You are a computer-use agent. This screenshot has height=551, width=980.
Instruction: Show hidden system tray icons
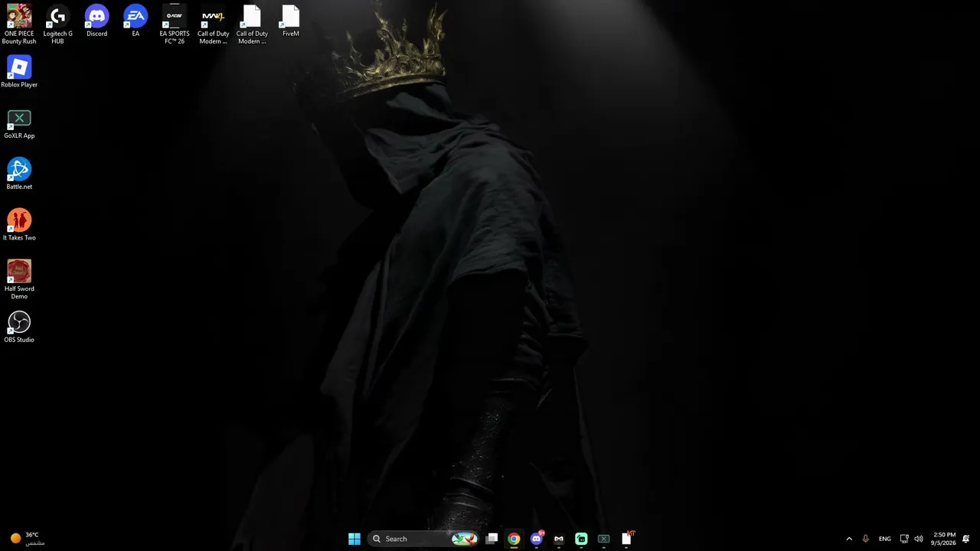click(849, 539)
